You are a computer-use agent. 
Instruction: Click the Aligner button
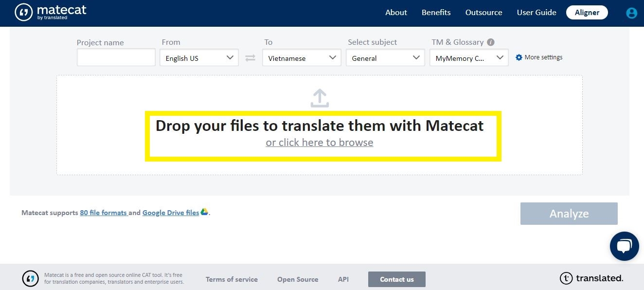(x=587, y=13)
